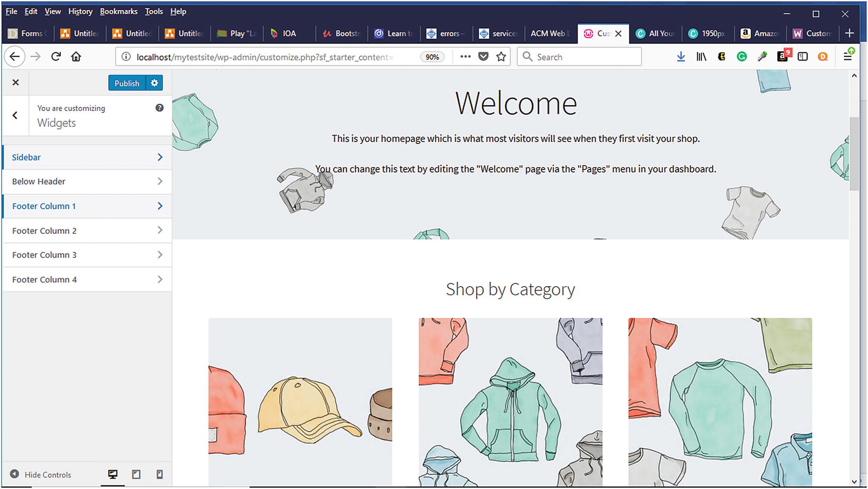
Task: Switch to the Bootstrap tab
Action: 342,34
